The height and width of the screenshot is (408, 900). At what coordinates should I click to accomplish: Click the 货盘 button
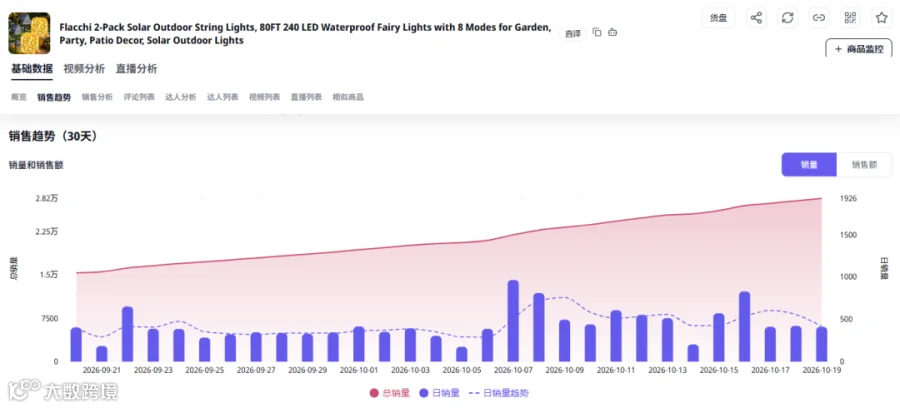pyautogui.click(x=718, y=18)
